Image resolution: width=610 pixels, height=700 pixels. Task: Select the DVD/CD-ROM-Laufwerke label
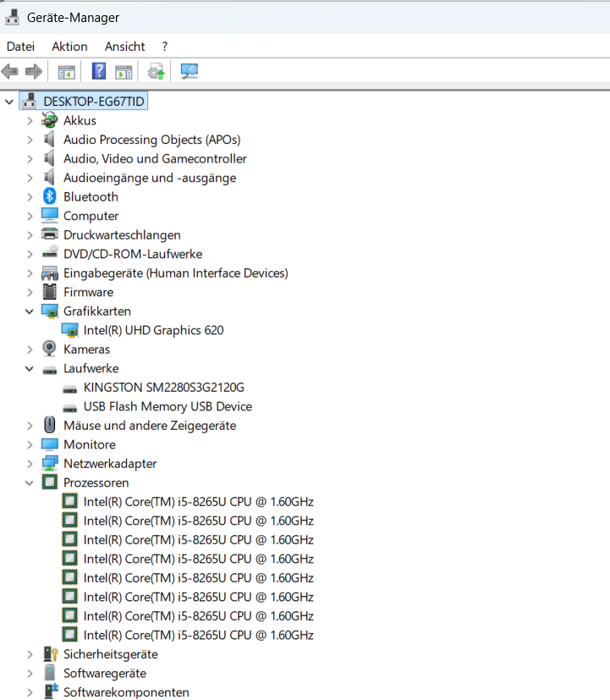pos(133,254)
